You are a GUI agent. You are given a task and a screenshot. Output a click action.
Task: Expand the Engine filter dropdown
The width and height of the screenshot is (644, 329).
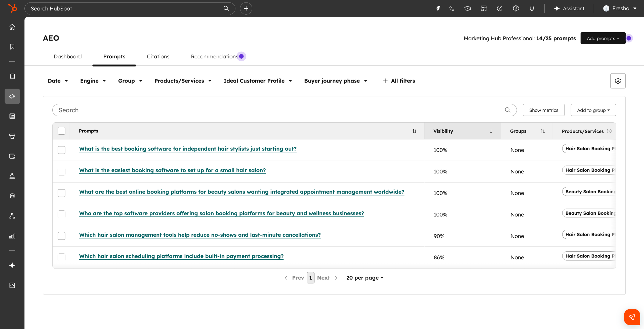pyautogui.click(x=93, y=81)
